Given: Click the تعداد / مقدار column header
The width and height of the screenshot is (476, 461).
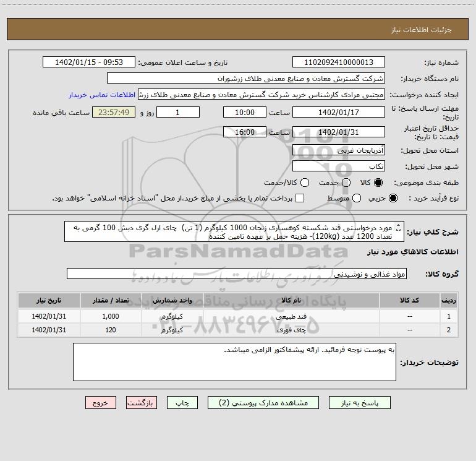Looking at the screenshot, I should pos(111,301).
